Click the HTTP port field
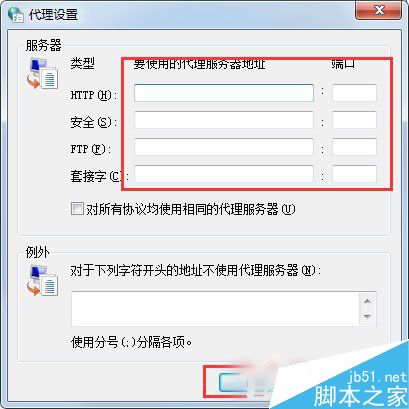 point(354,93)
